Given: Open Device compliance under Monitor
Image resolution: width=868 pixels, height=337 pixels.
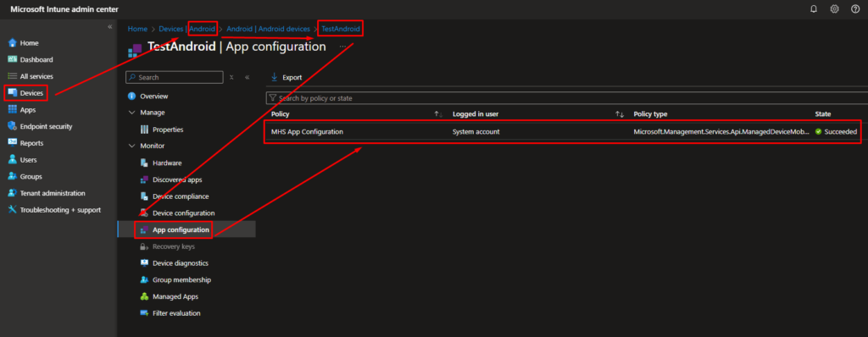Looking at the screenshot, I should 181,196.
